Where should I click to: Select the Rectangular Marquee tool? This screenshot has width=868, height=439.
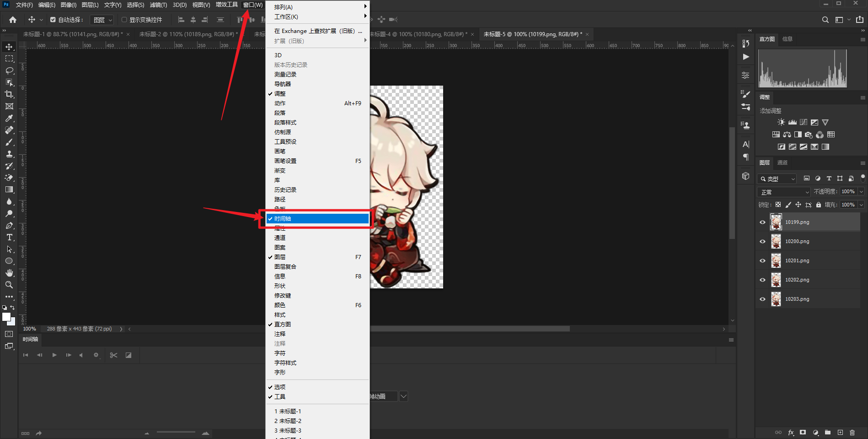tap(9, 59)
